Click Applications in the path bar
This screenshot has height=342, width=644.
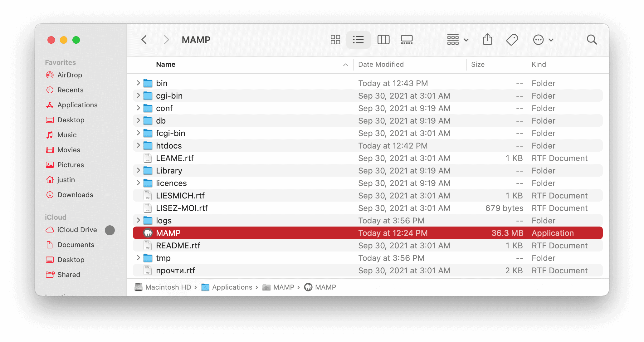[232, 287]
